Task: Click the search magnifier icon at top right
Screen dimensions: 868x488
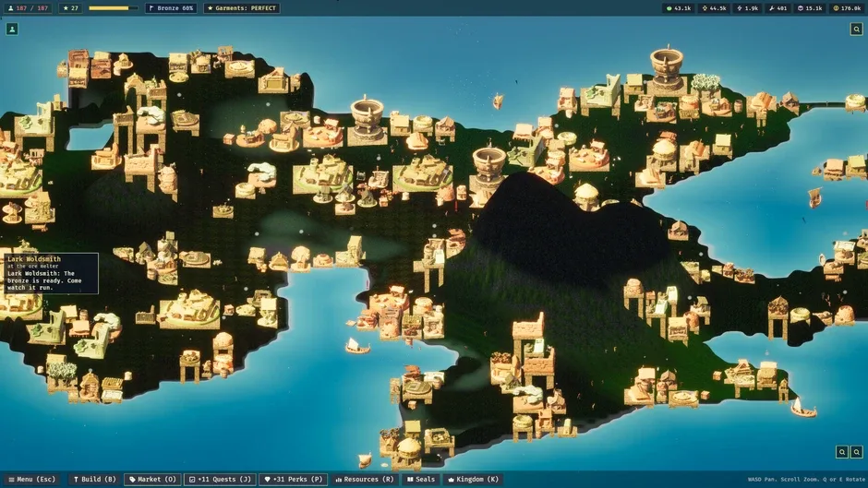Action: click(x=856, y=29)
